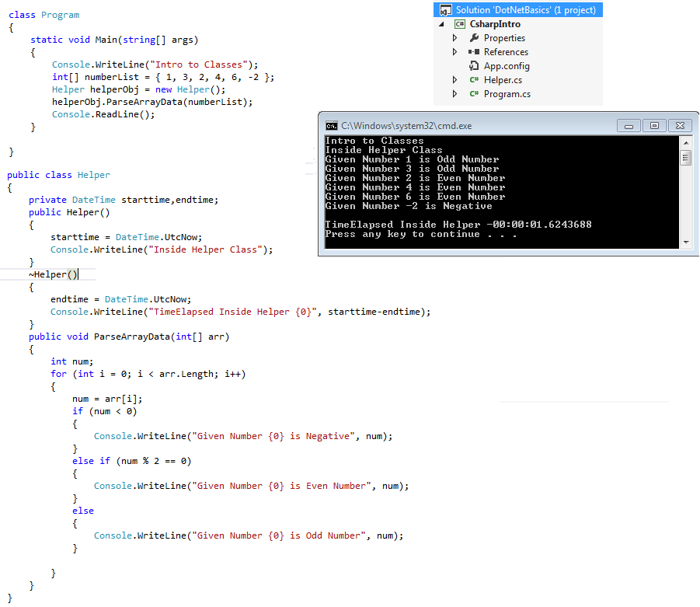Click the Visual Studio solution icon
700x607 pixels.
(x=444, y=9)
